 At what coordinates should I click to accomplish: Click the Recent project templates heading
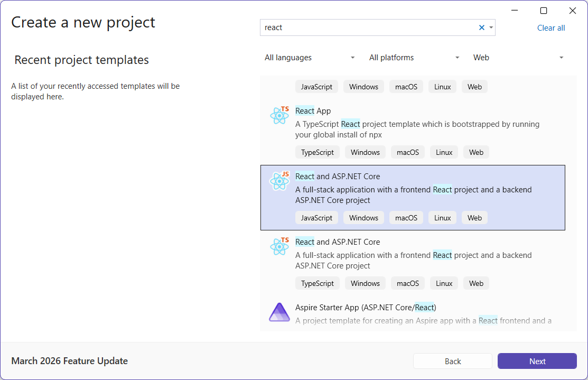81,60
